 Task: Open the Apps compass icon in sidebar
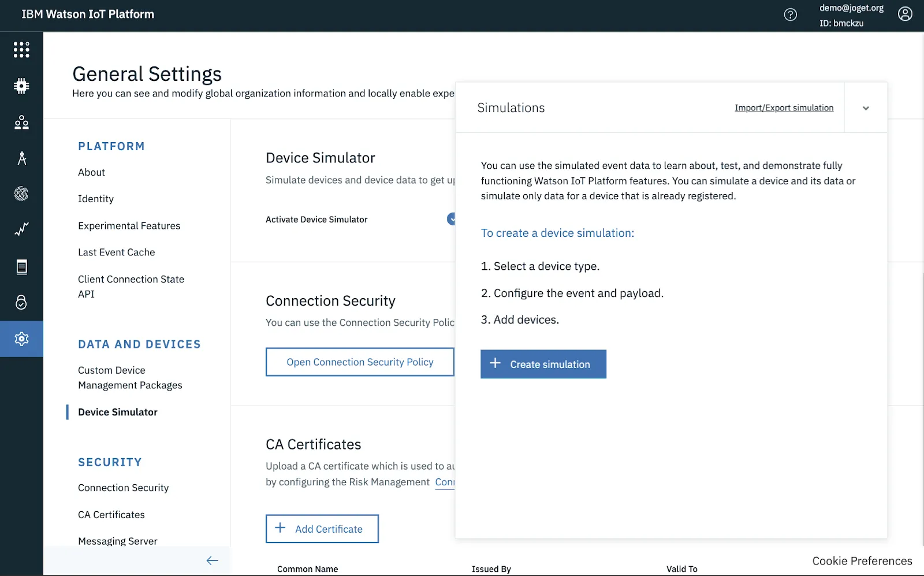21,158
